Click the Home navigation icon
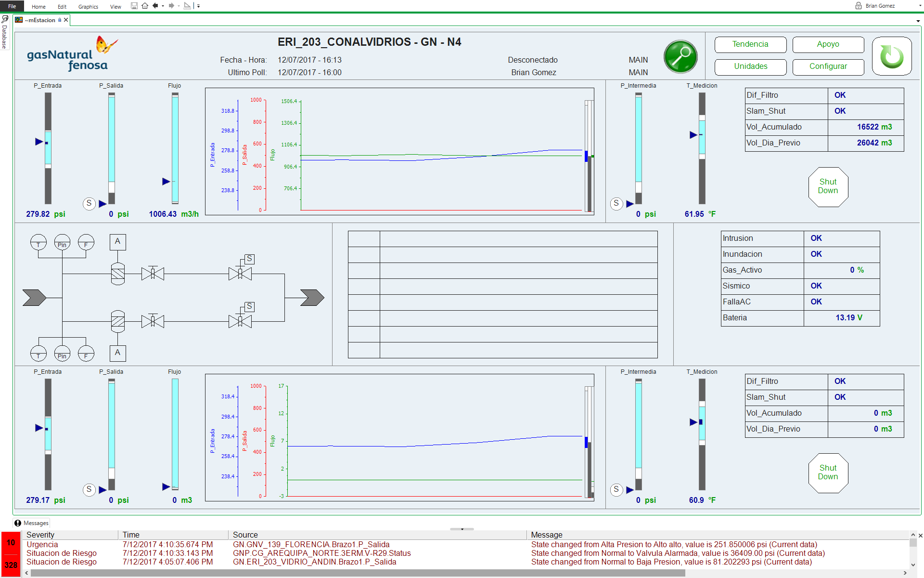Screen dimensions: 924x578 click(x=145, y=6)
